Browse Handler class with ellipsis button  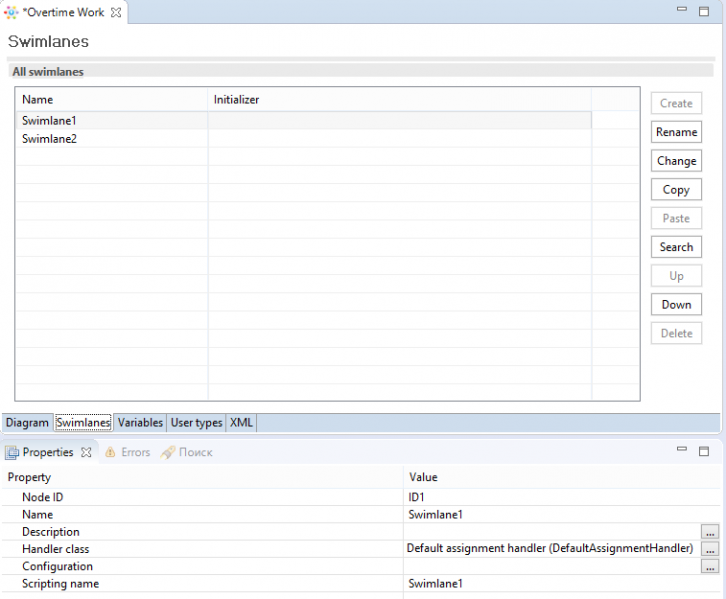coord(710,549)
